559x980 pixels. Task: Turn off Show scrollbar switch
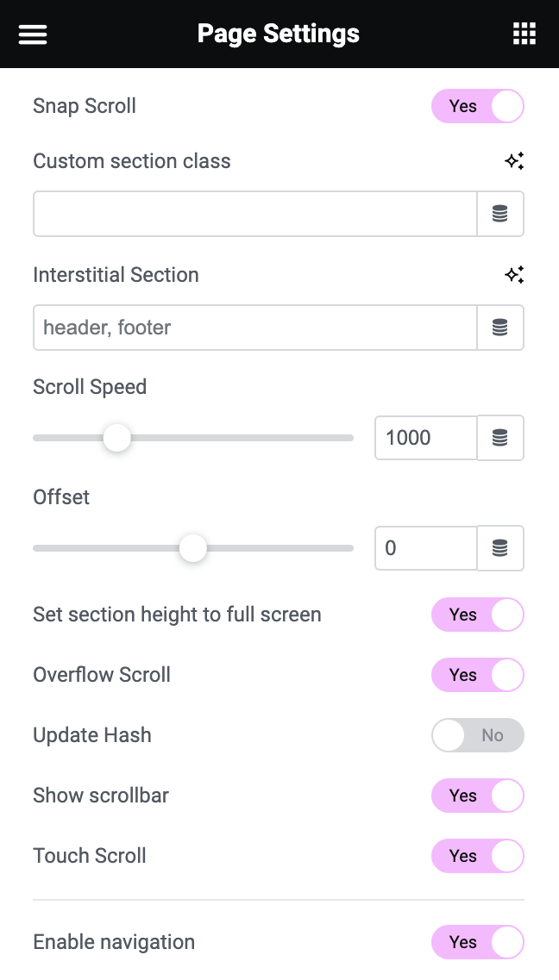coord(478,796)
